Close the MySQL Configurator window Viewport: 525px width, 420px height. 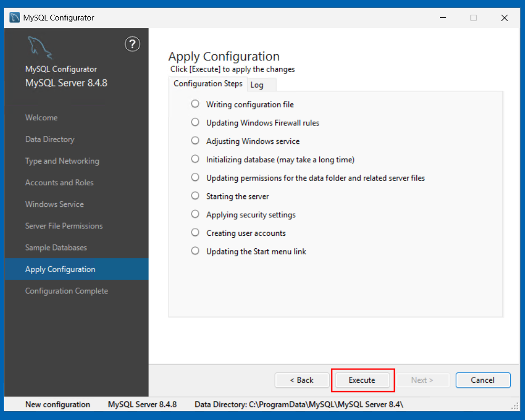(504, 17)
